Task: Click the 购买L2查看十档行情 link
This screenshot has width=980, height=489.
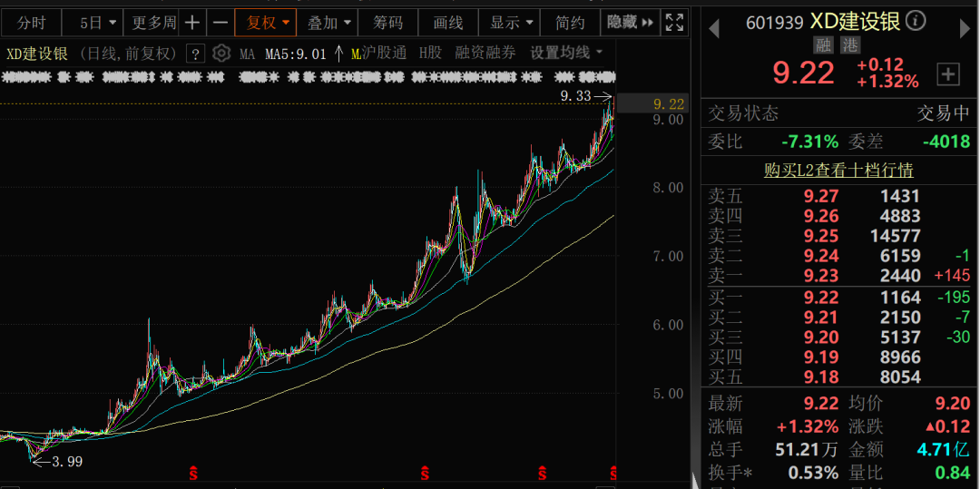Action: [838, 171]
